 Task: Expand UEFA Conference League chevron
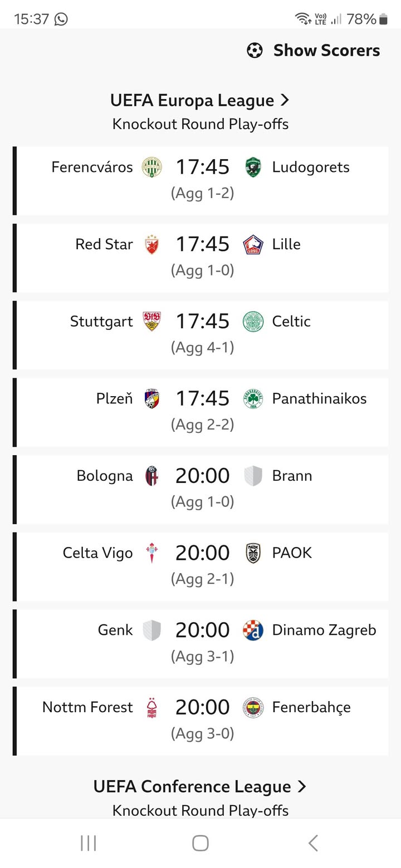[x=302, y=786]
